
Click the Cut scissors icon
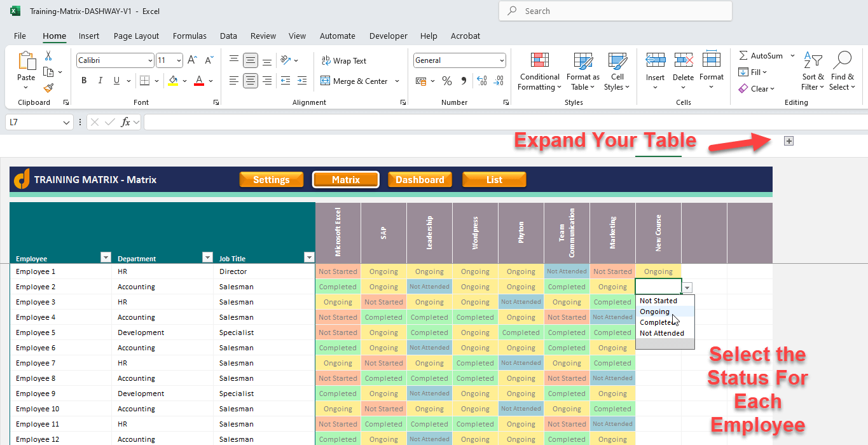click(48, 56)
